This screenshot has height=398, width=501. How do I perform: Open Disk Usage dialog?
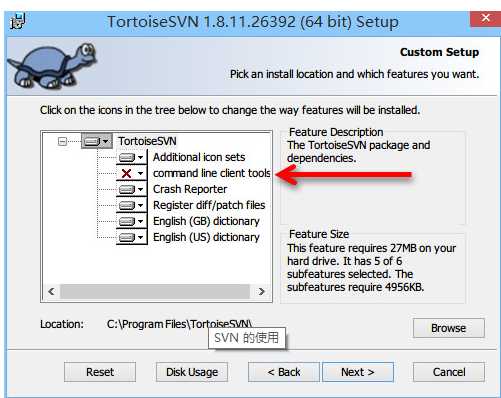tap(192, 372)
